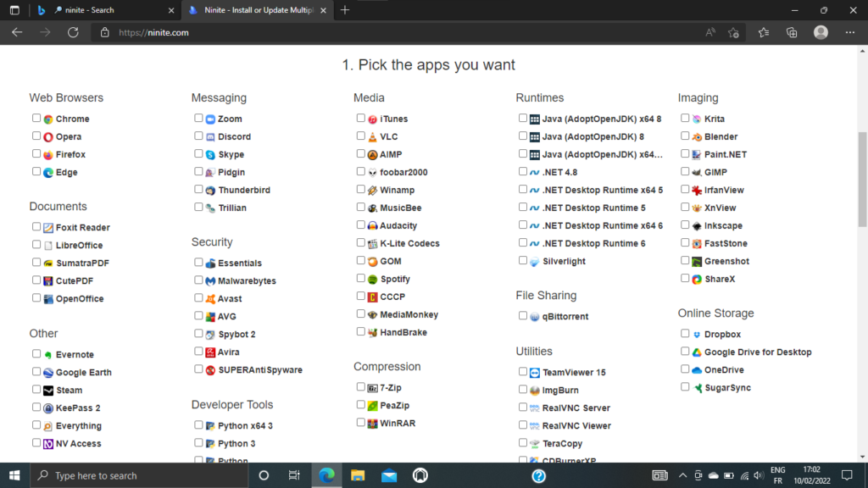This screenshot has width=868, height=488.
Task: Click the Zoom app icon
Action: click(210, 119)
